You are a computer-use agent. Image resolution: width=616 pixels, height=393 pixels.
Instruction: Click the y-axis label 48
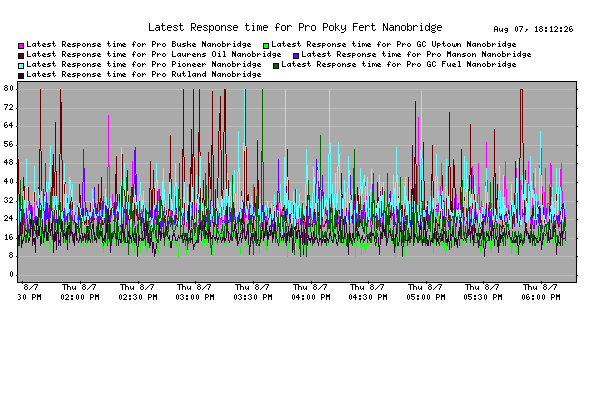[9, 163]
